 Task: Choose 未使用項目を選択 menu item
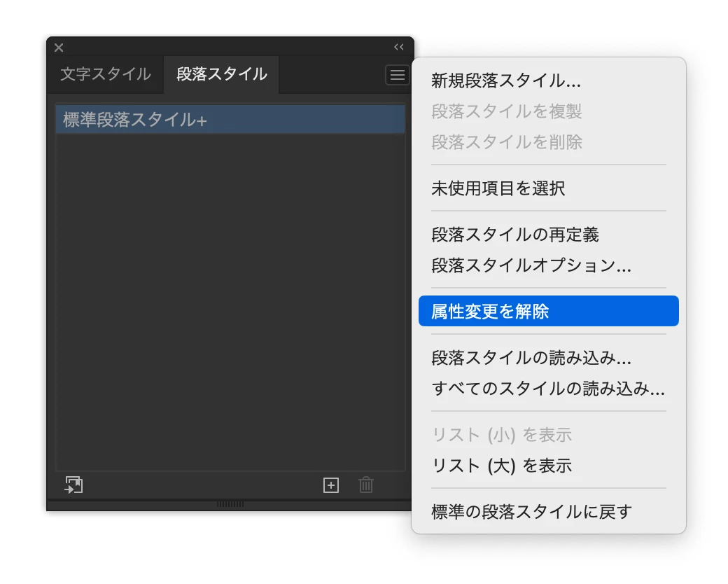click(548, 188)
